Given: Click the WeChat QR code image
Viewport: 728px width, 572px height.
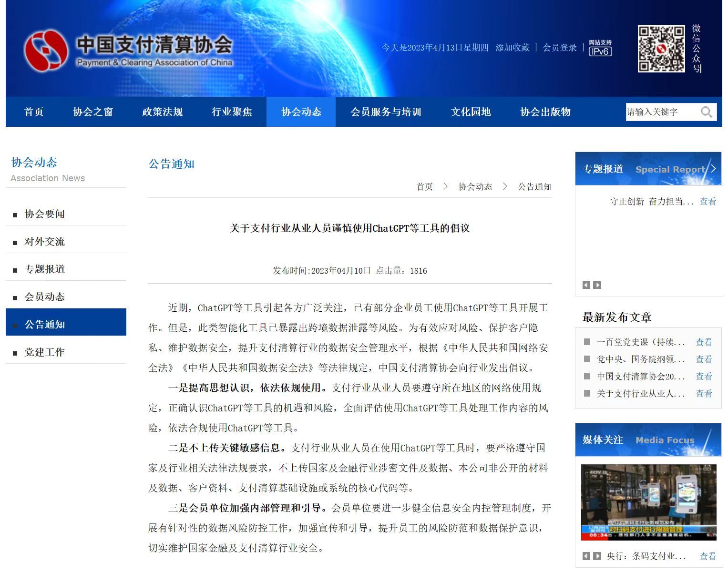Looking at the screenshot, I should pos(661,49).
